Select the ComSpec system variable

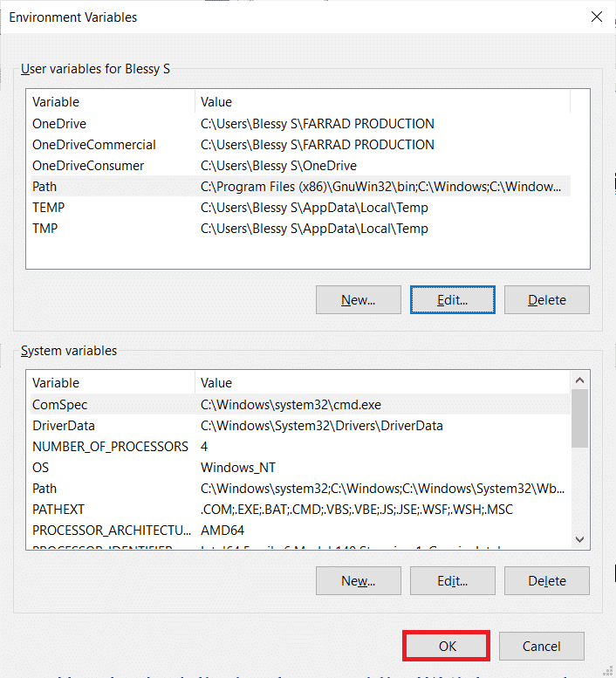click(x=300, y=405)
